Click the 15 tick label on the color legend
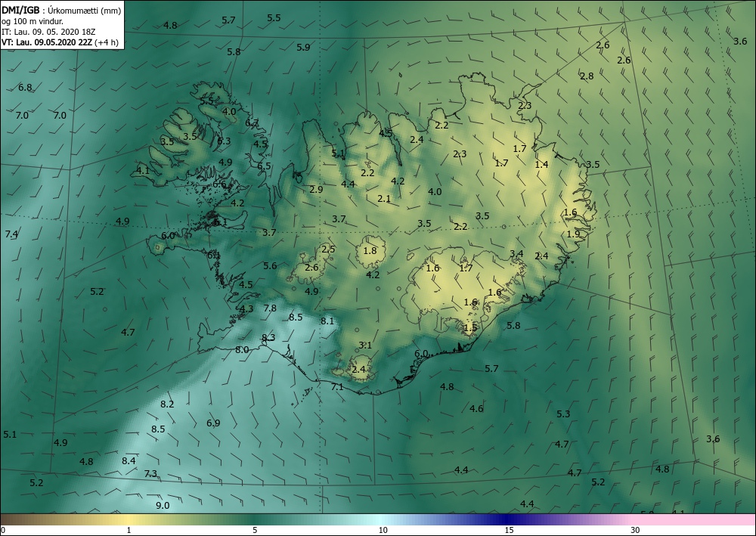The height and width of the screenshot is (536, 756). [509, 530]
